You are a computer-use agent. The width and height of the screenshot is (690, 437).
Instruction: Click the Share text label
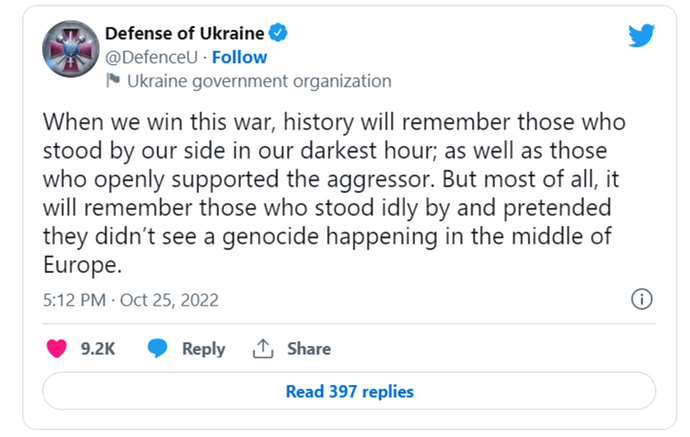[x=309, y=349]
